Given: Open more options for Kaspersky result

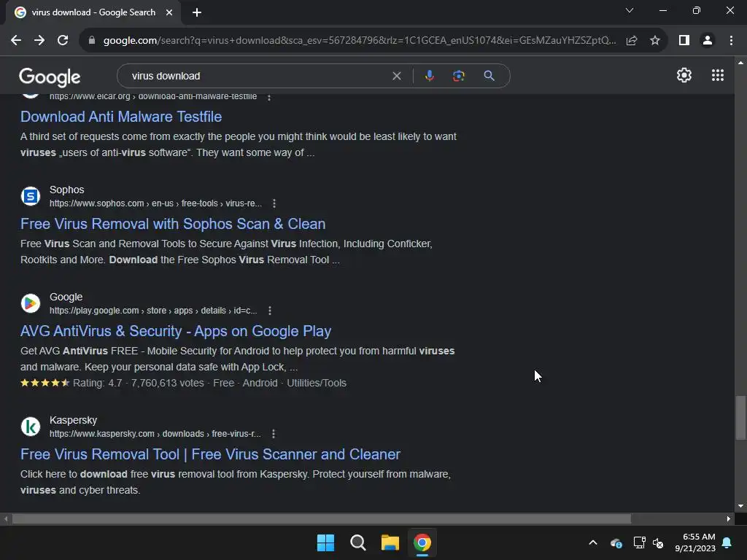Looking at the screenshot, I should [273, 434].
